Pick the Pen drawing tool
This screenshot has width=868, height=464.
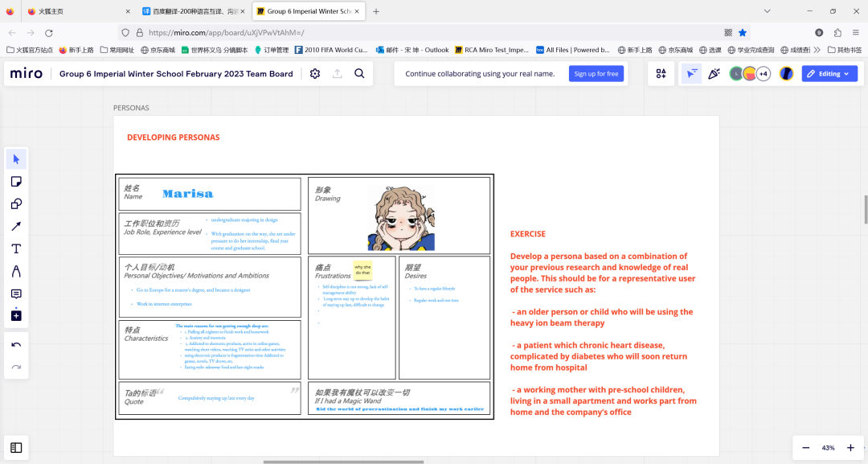16,272
